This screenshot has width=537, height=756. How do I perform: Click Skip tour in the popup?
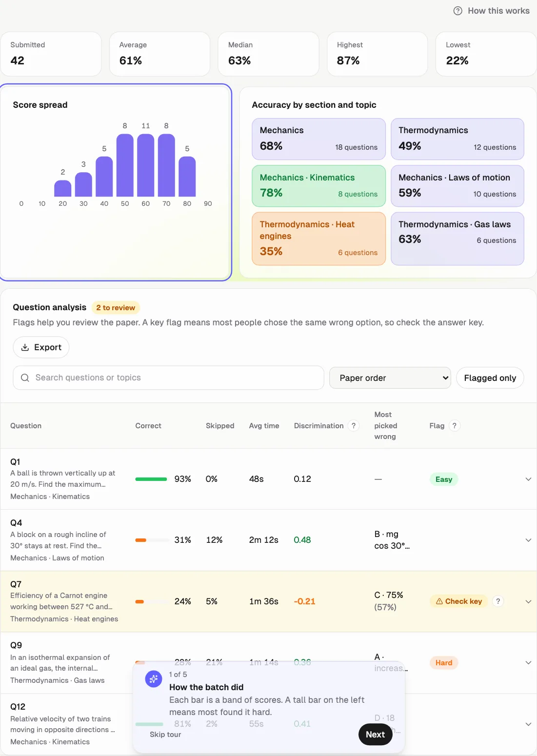(x=165, y=735)
